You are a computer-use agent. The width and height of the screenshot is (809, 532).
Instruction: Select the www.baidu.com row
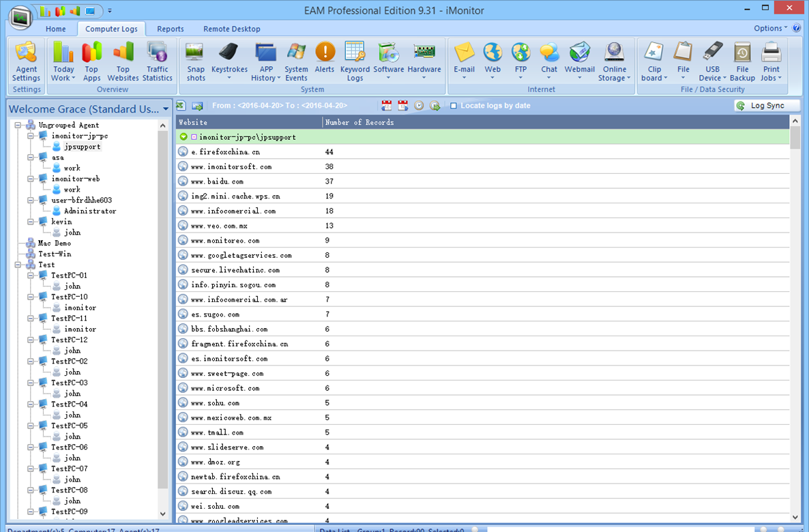pos(218,181)
